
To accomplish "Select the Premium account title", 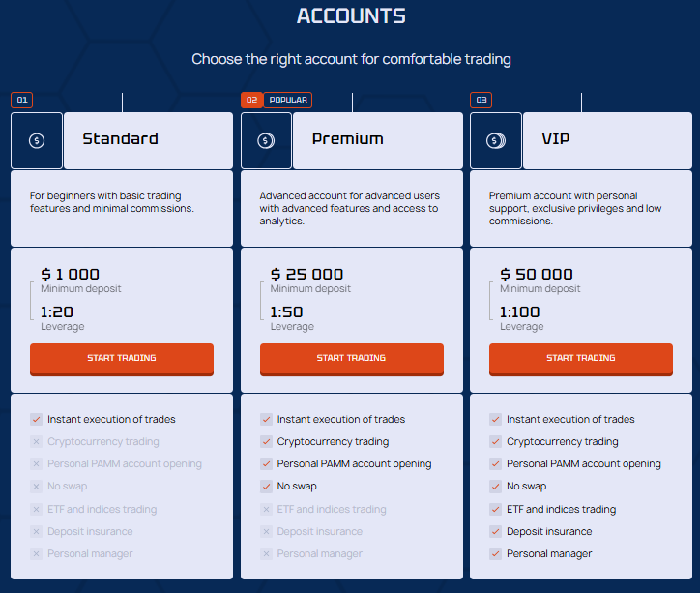I will [347, 139].
